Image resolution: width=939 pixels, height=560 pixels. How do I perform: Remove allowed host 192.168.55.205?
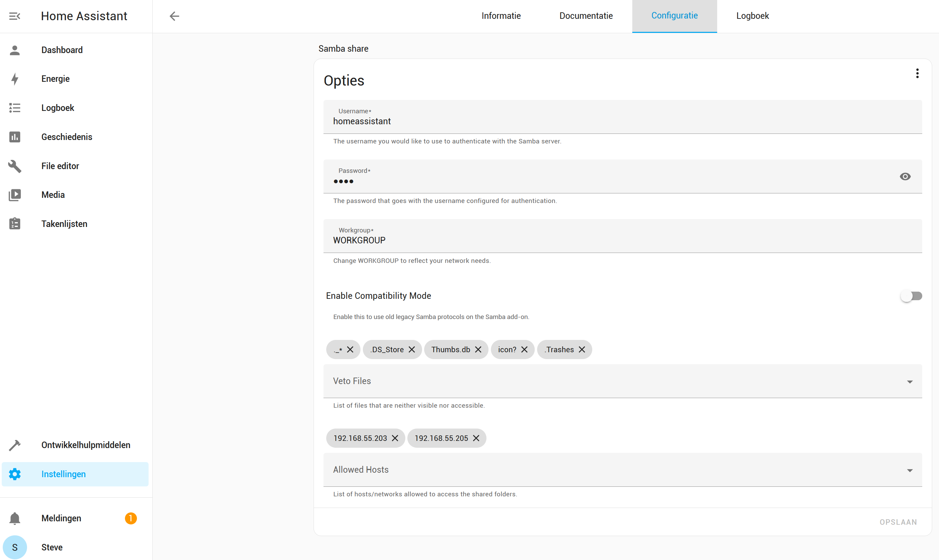click(x=476, y=438)
